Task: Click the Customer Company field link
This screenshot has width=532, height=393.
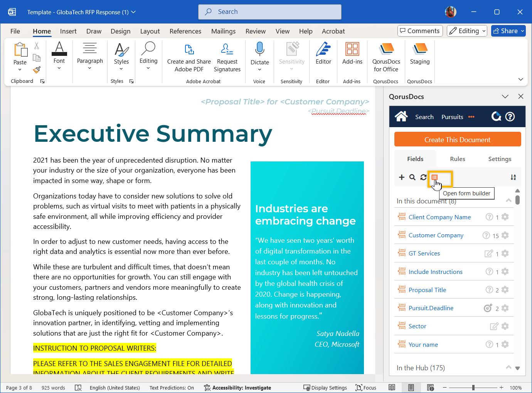Action: coord(436,235)
